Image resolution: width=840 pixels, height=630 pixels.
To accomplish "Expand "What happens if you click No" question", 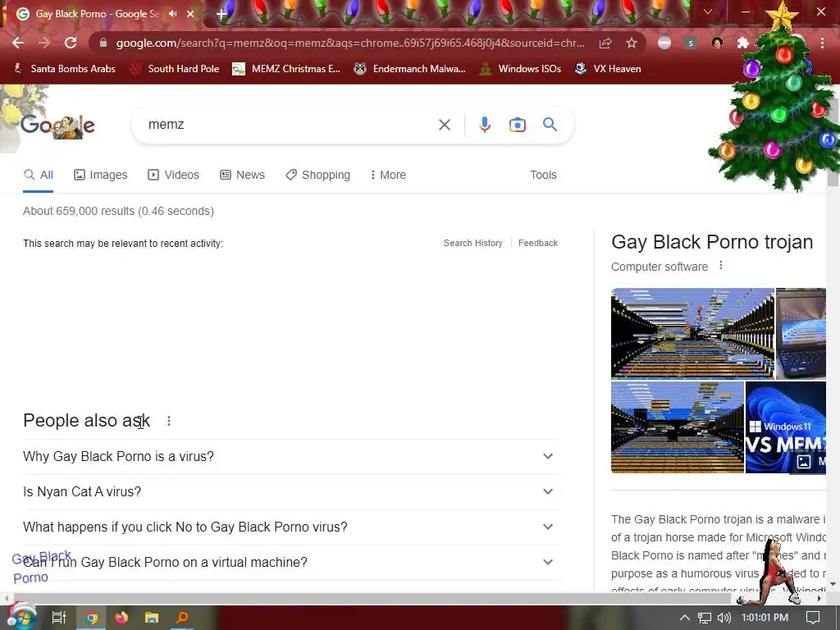I will coord(290,527).
